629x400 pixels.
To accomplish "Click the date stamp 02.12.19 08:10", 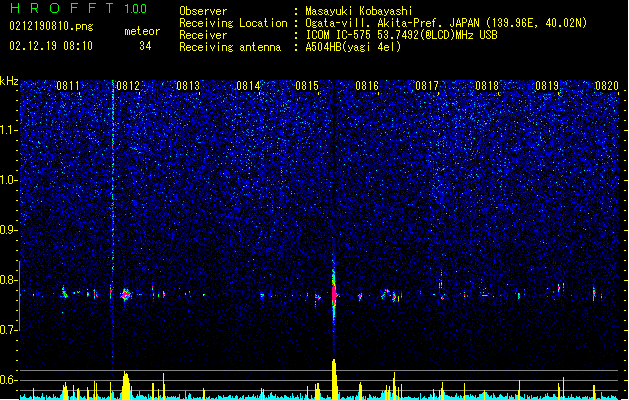I will (51, 46).
